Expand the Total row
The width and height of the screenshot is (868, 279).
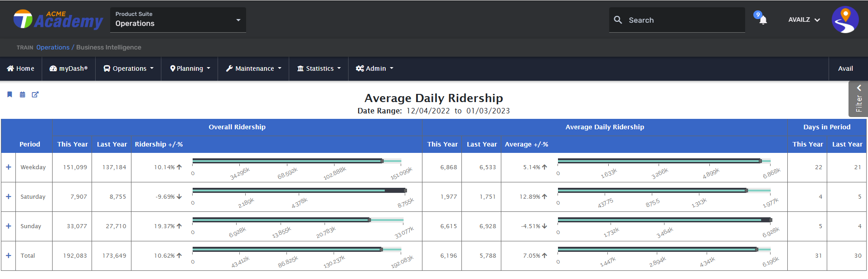click(x=9, y=255)
